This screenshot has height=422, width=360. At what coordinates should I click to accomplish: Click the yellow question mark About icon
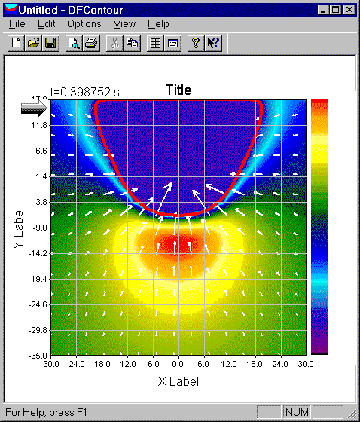click(x=196, y=43)
